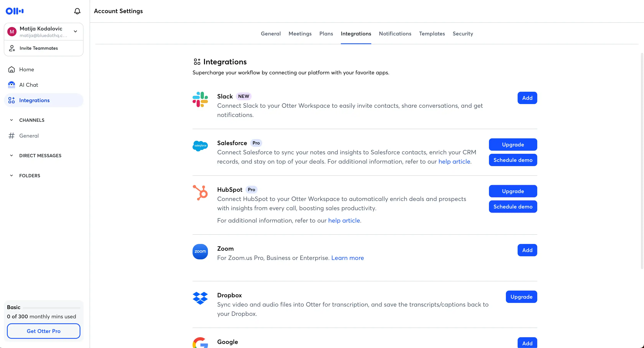Click the Slack integration icon
This screenshot has width=644, height=348.
click(200, 99)
